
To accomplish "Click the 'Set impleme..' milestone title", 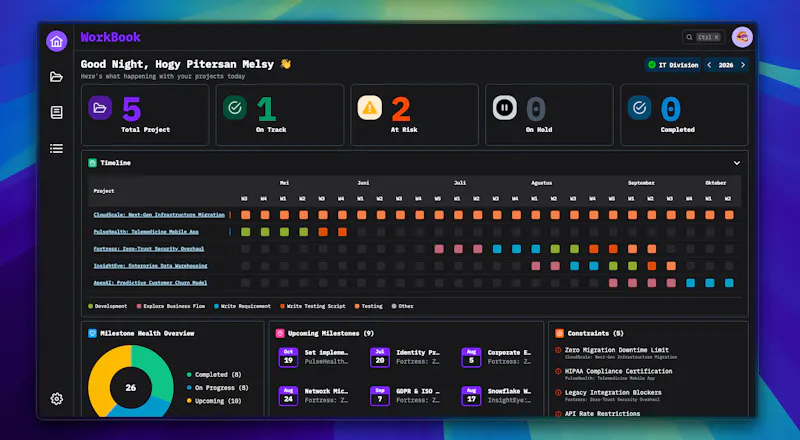I will click(326, 353).
